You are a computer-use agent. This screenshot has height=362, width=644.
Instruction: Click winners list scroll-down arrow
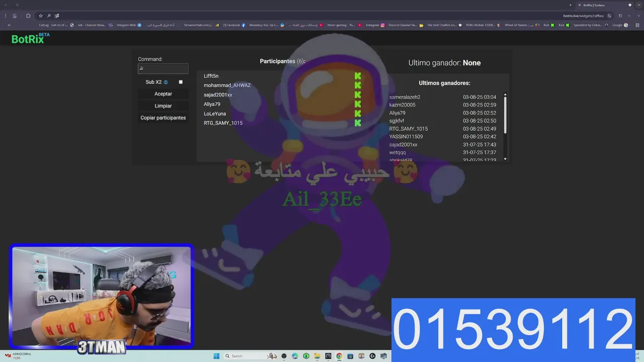coord(505,159)
